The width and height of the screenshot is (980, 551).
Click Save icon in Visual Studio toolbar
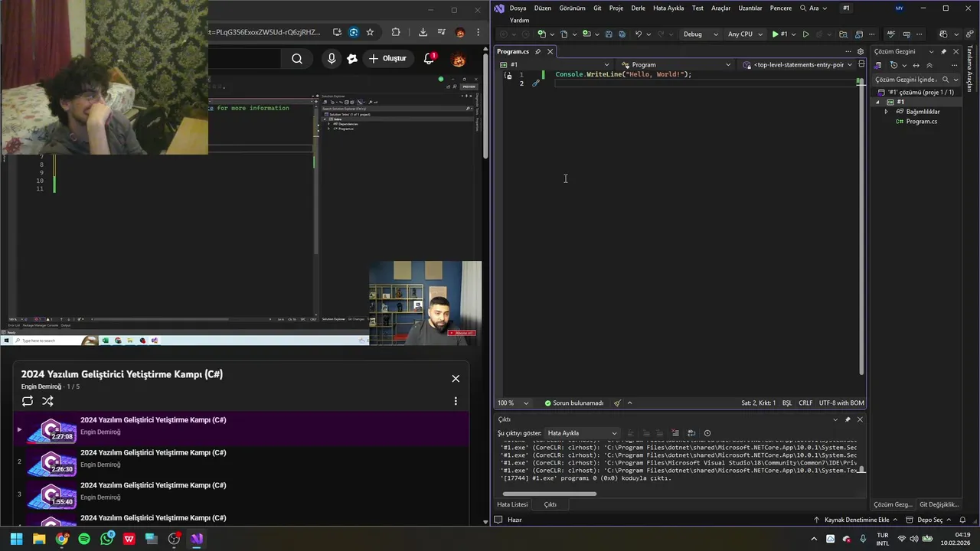[609, 34]
